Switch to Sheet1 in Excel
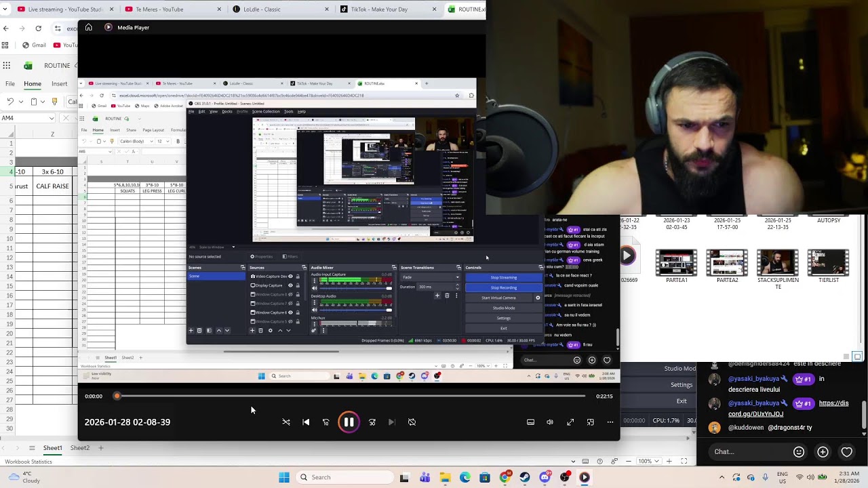 52,448
